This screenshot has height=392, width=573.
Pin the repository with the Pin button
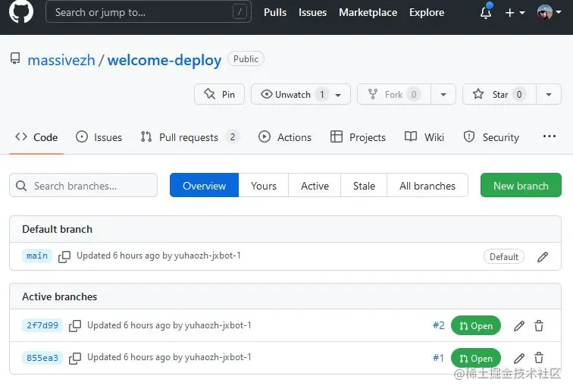click(x=219, y=94)
